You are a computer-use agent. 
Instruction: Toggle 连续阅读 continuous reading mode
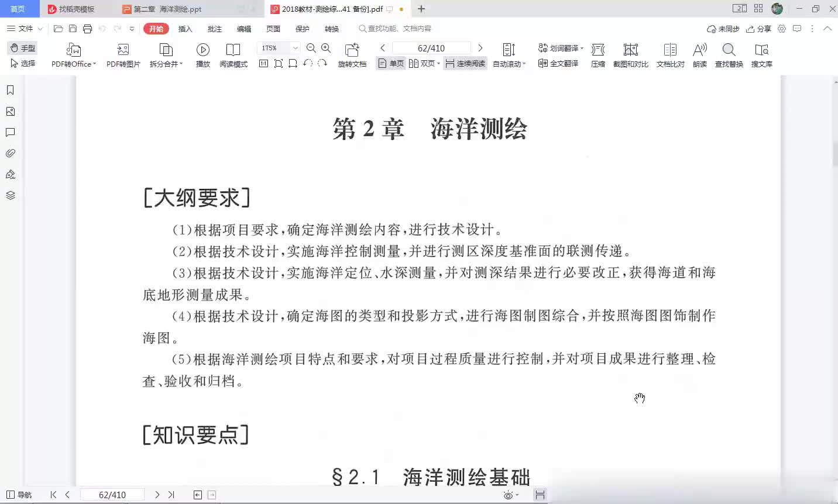point(465,63)
